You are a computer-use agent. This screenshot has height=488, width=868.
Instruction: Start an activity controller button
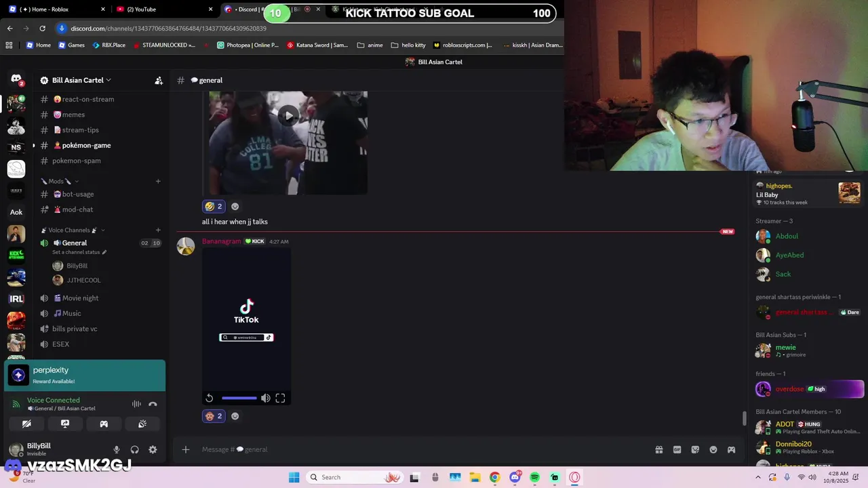104,424
